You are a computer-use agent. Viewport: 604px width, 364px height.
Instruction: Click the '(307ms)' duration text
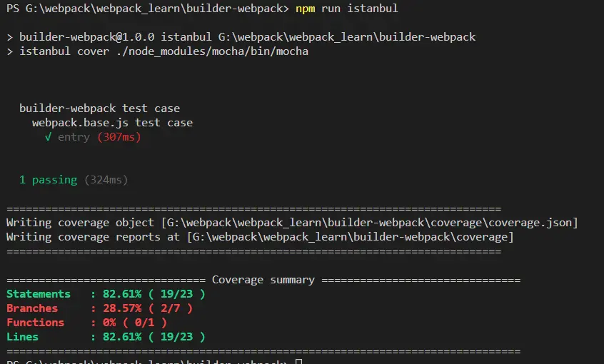point(119,137)
